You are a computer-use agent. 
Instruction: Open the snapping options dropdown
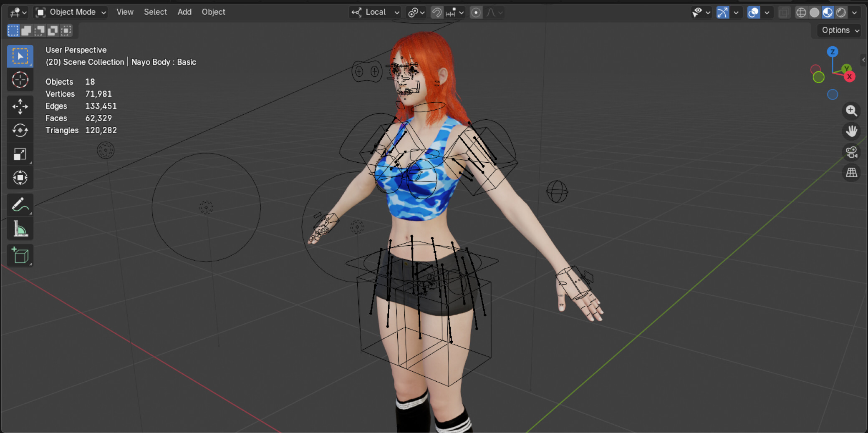click(x=455, y=13)
